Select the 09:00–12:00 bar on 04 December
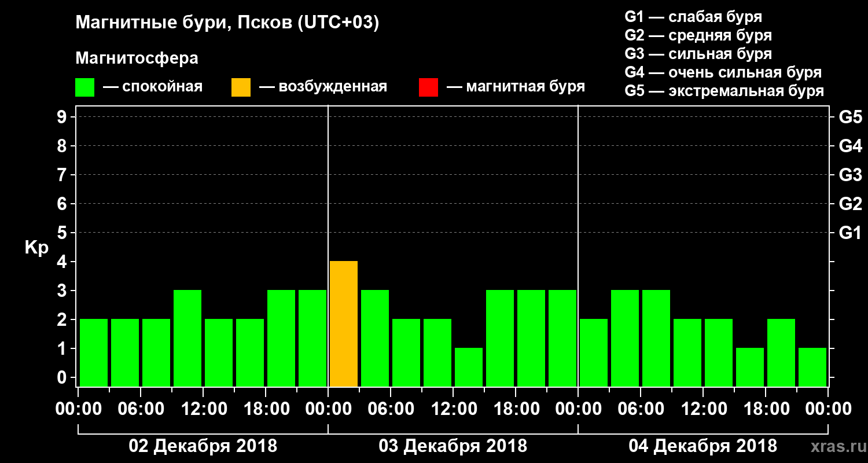This screenshot has width=868, height=463. (687, 353)
